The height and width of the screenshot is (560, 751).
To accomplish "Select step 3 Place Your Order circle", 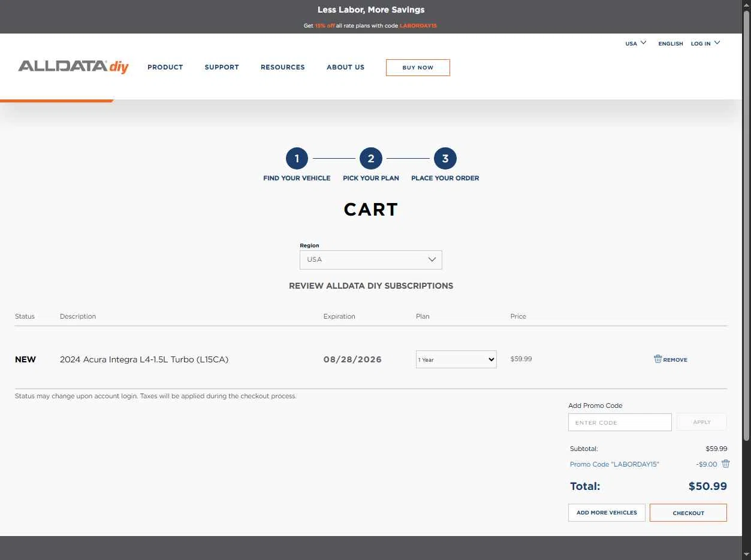I will point(445,159).
